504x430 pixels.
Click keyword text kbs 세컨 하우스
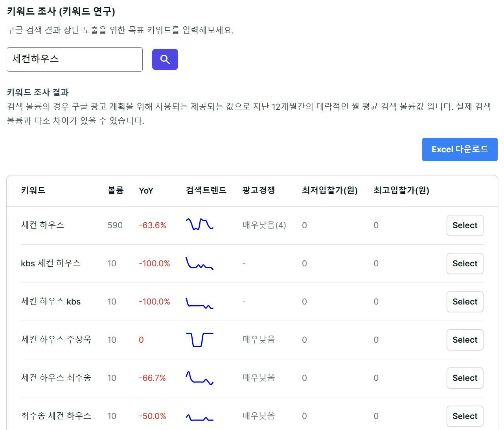pos(51,263)
